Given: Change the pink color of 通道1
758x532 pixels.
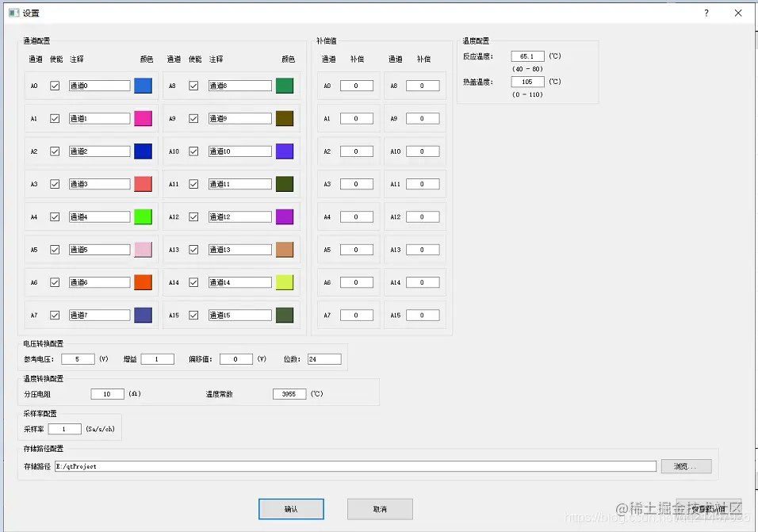Looking at the screenshot, I should [144, 118].
